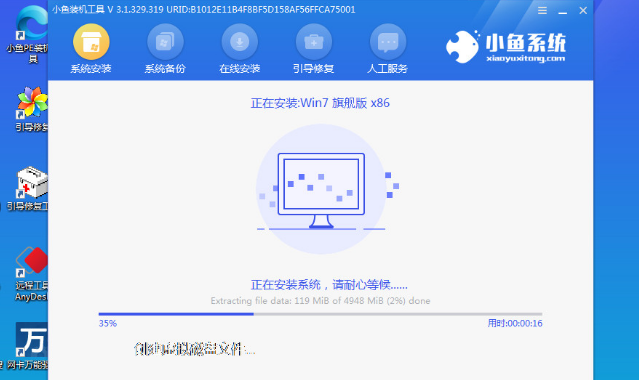Click the 用时:00:00:16 elapsed time text
The width and height of the screenshot is (639, 380).
(515, 323)
